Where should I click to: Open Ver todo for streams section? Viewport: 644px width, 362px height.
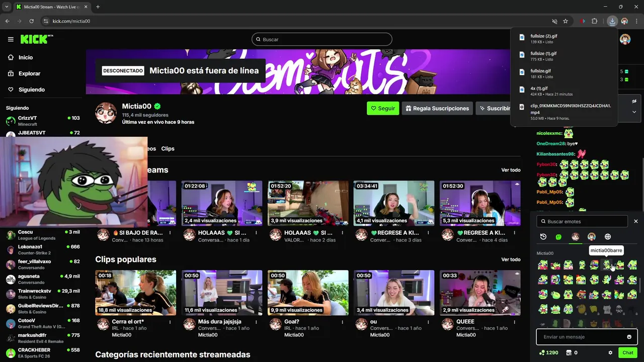pos(511,170)
